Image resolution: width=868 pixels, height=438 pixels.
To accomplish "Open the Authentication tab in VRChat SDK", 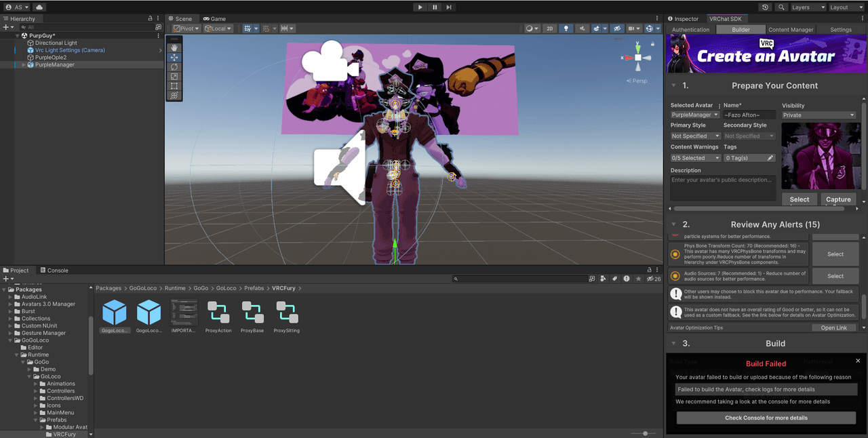I will point(690,30).
